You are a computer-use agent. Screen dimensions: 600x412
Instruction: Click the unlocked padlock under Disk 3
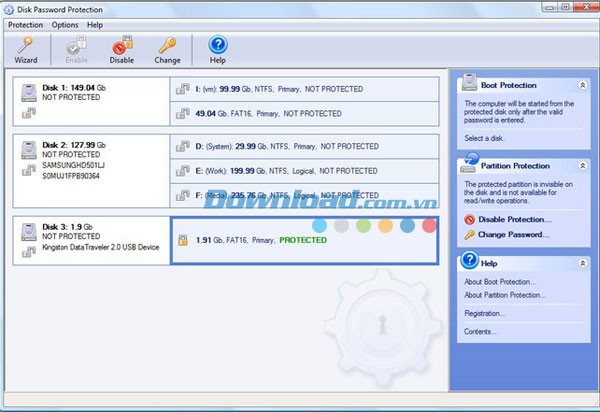[x=29, y=252]
